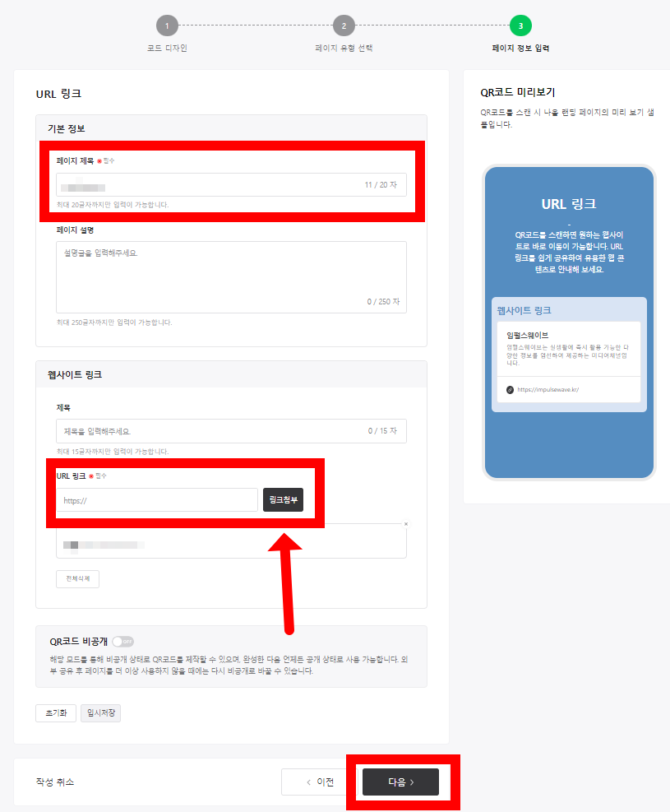Click the https:// URL 링크 input
The width and height of the screenshot is (670, 812).
click(x=157, y=500)
